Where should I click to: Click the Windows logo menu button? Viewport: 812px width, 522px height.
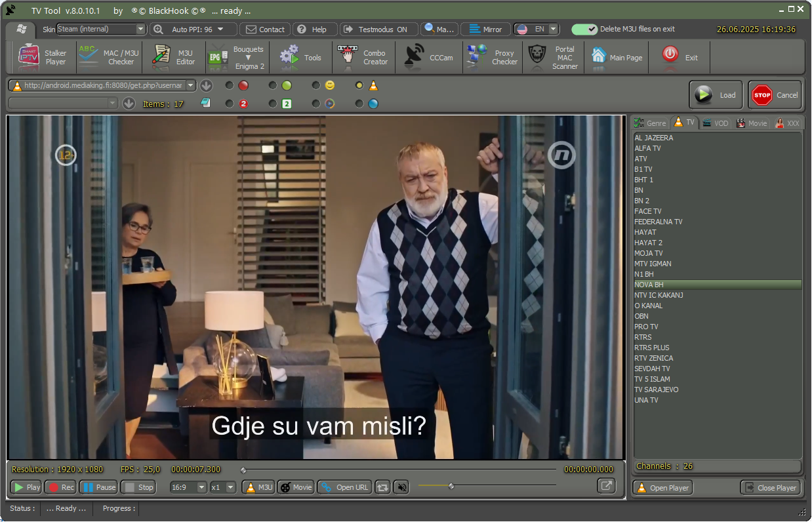[x=21, y=29]
